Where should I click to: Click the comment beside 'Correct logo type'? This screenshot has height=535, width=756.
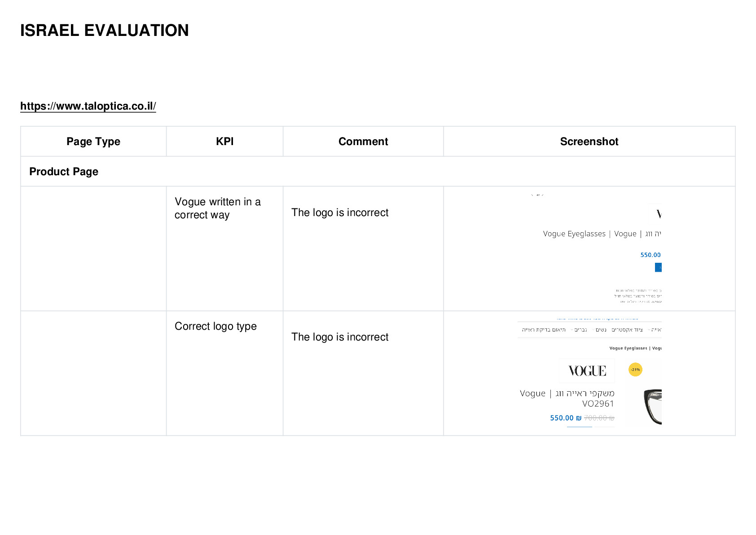coord(340,337)
